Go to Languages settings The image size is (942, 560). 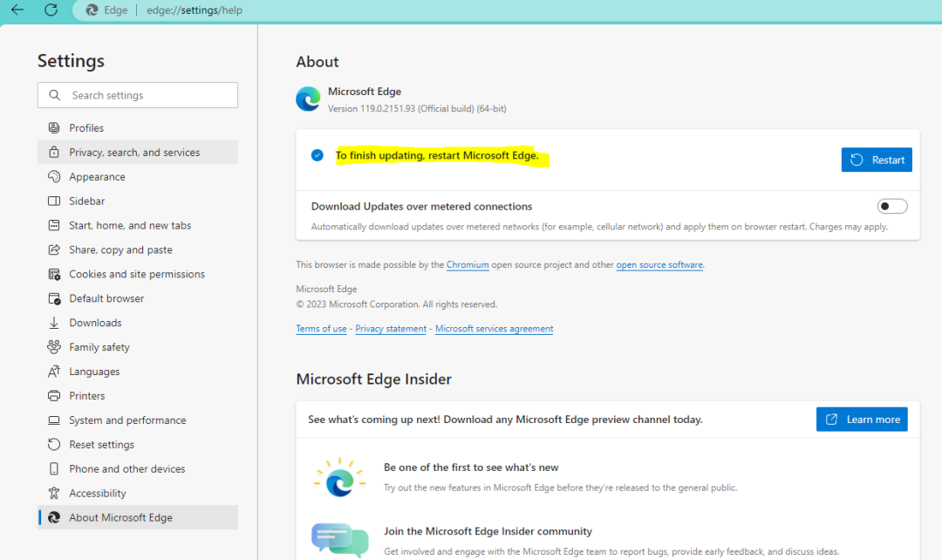94,372
